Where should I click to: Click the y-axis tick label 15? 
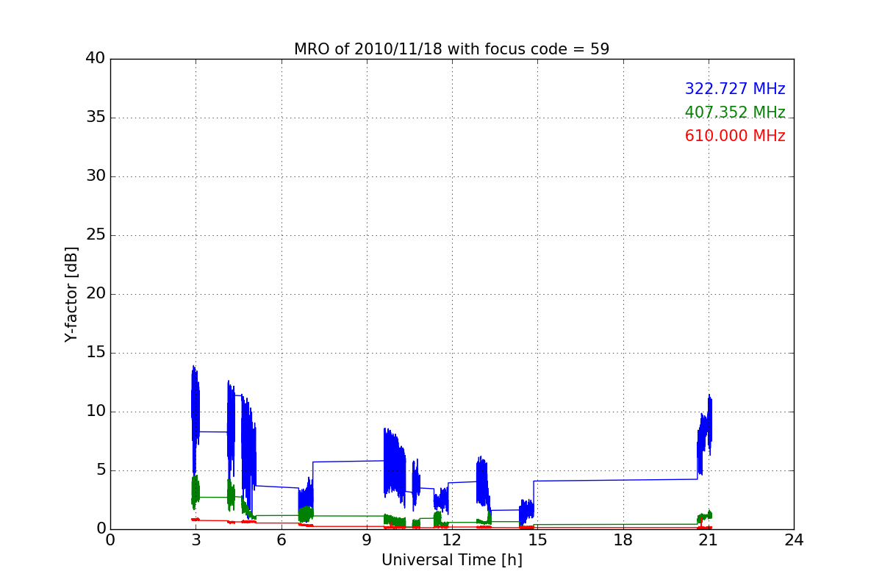[96, 353]
